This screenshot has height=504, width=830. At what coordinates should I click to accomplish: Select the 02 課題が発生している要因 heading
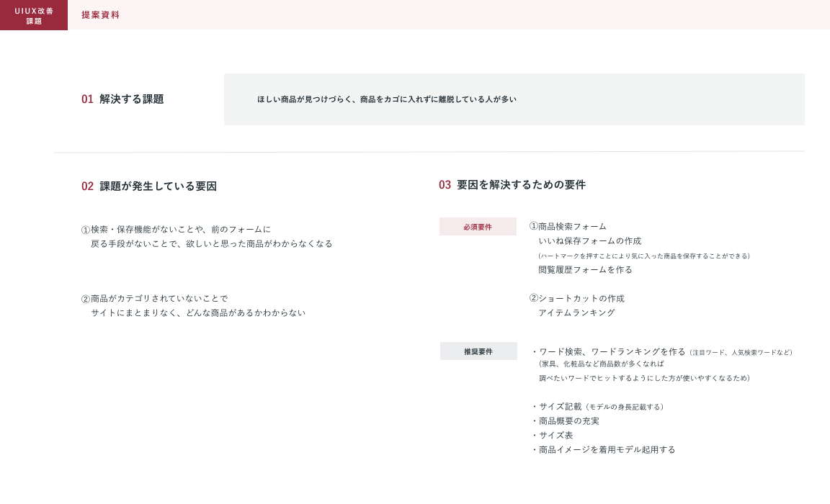coord(148,186)
